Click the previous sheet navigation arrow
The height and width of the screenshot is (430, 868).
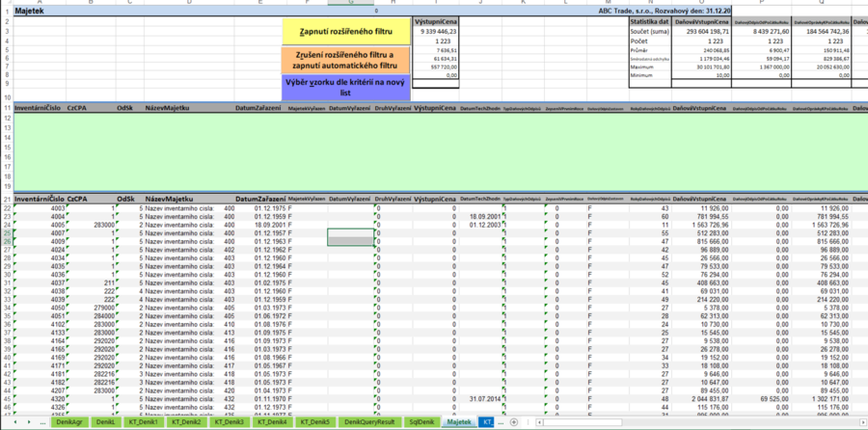[x=16, y=422]
